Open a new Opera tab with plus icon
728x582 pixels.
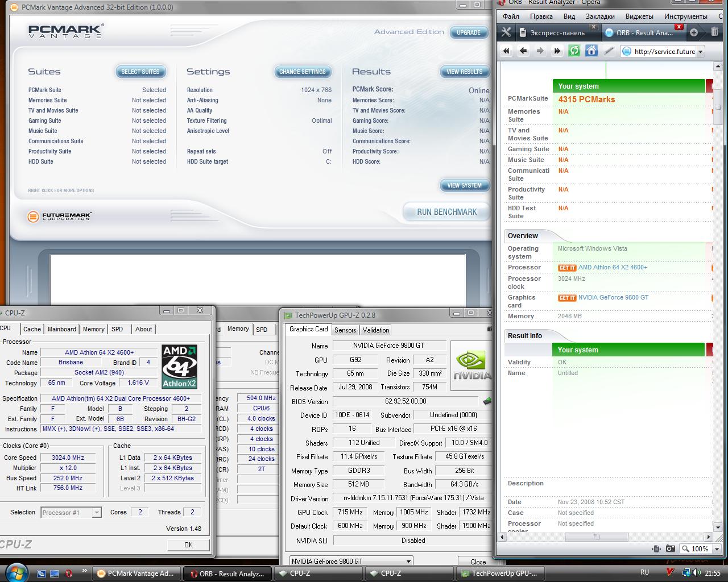click(693, 32)
